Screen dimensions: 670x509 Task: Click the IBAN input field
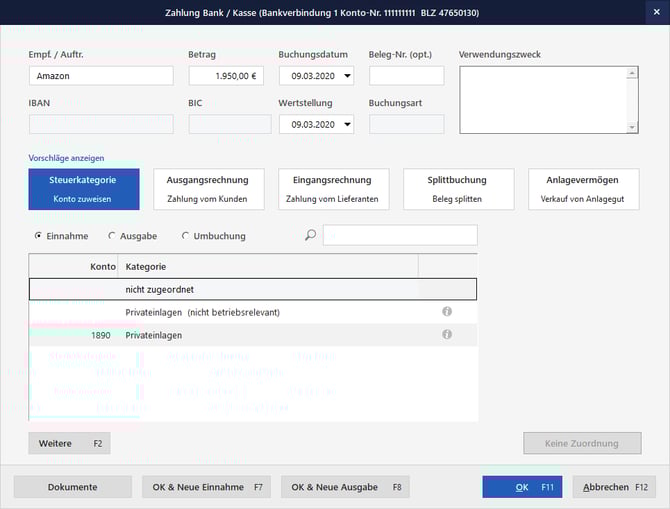coord(101,124)
